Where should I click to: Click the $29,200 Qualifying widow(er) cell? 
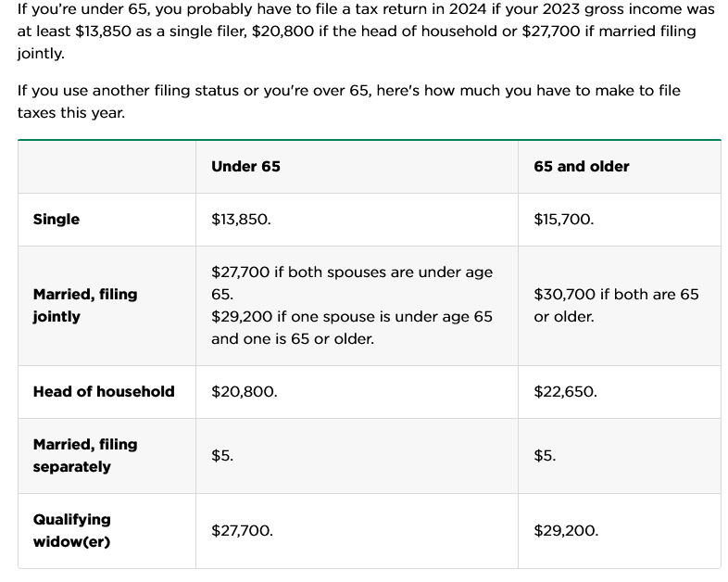(x=566, y=531)
